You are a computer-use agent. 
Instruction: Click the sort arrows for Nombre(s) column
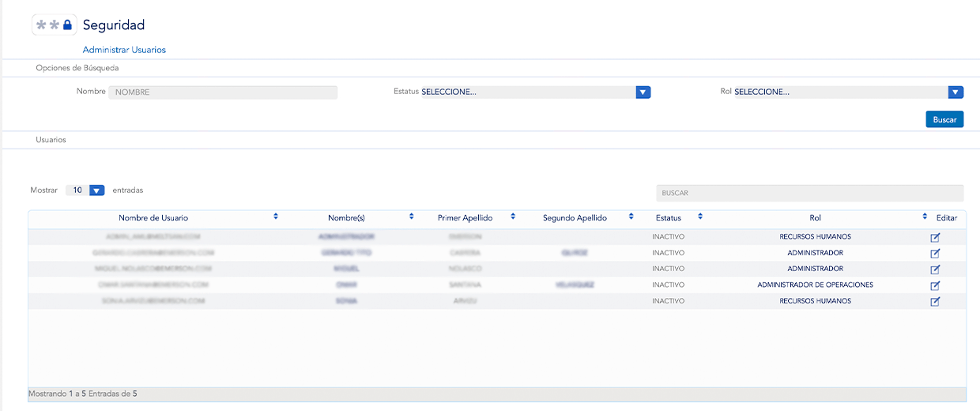pyautogui.click(x=412, y=217)
